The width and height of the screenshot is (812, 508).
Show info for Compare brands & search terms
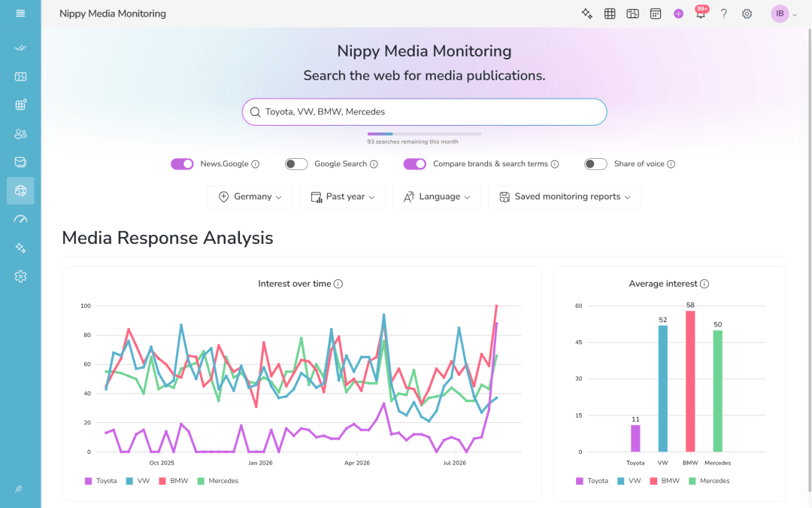pyautogui.click(x=555, y=164)
